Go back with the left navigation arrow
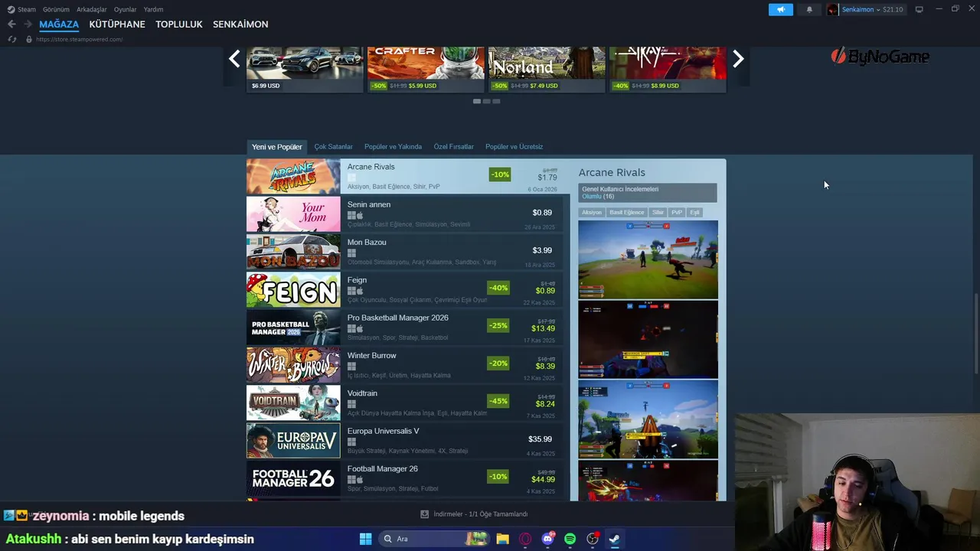 tap(11, 24)
